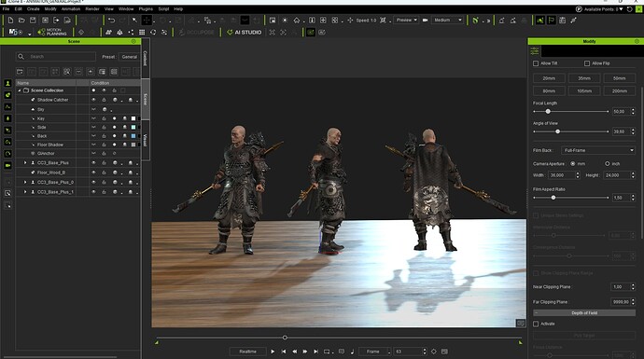Click the green flag toolbar icon
The image size is (644, 359).
pyautogui.click(x=552, y=21)
